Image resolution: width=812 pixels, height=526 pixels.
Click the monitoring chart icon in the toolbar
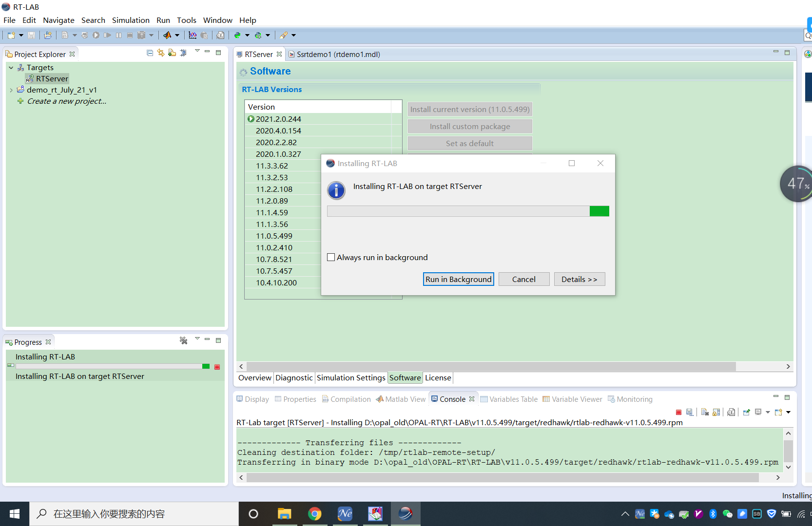(193, 35)
